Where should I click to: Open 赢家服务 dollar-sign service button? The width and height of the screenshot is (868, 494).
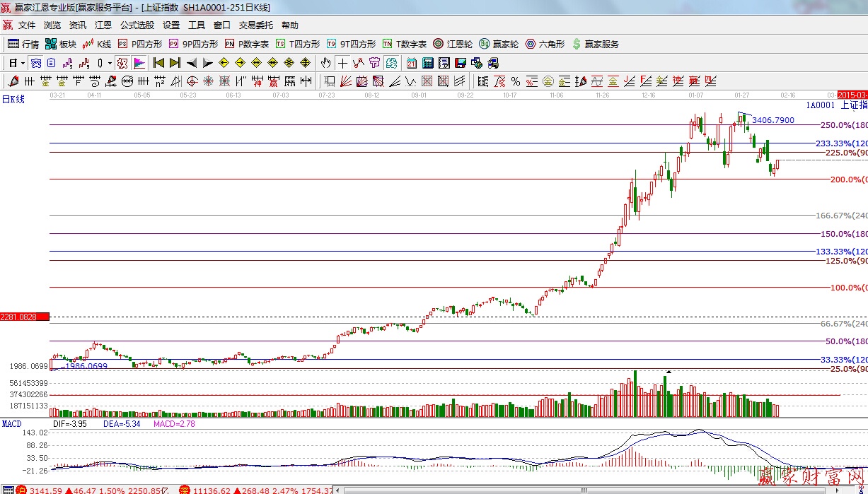pyautogui.click(x=595, y=44)
